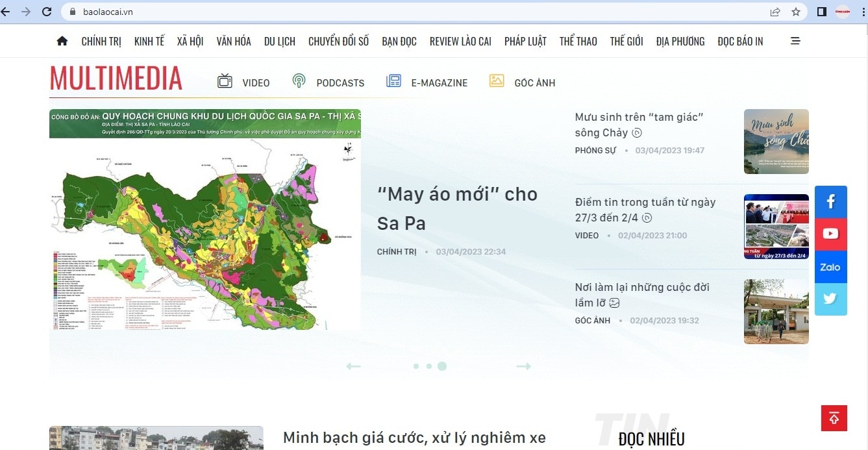The width and height of the screenshot is (868, 450).
Task: Click the E-Magazine newspaper icon
Action: [x=393, y=81]
